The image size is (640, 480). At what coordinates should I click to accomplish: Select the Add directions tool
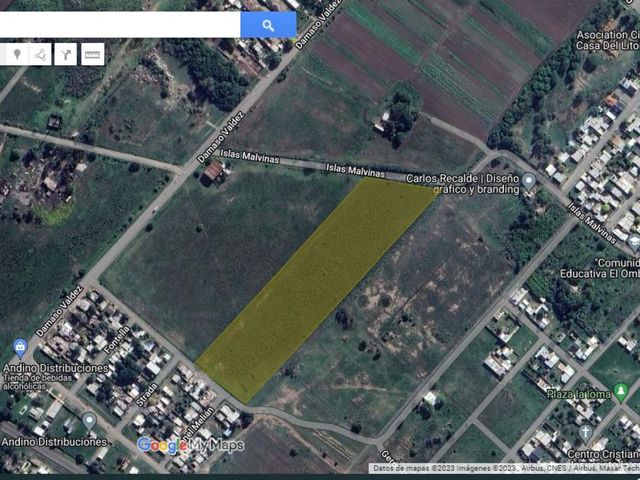coord(65,54)
